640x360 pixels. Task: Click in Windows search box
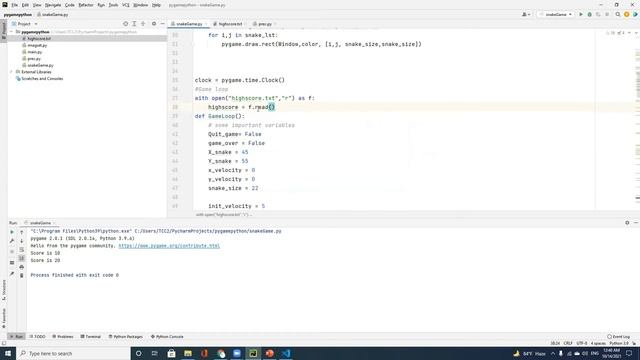coord(73,353)
